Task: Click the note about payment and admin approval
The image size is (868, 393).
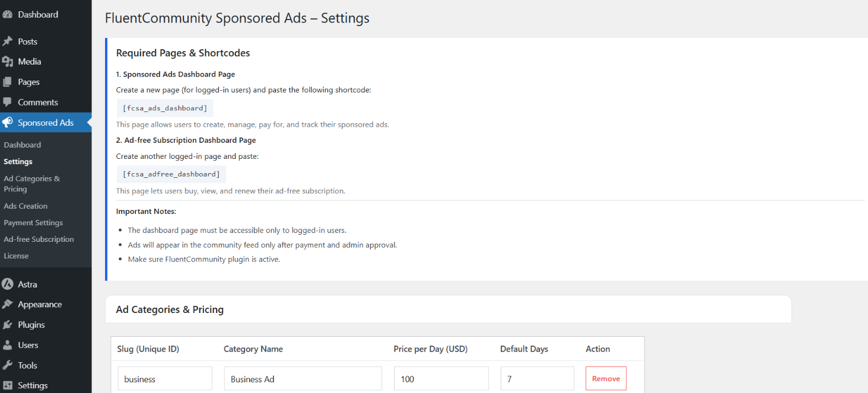Action: click(262, 245)
